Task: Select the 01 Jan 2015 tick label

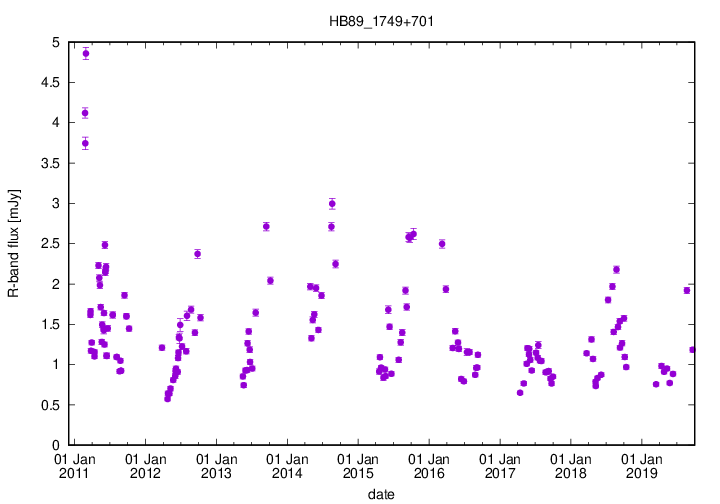Action: click(358, 464)
